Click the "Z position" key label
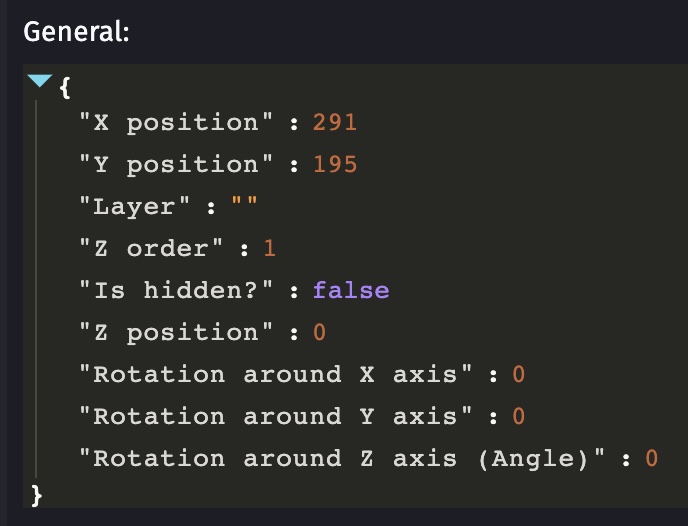Image resolution: width=688 pixels, height=526 pixels. (x=176, y=333)
